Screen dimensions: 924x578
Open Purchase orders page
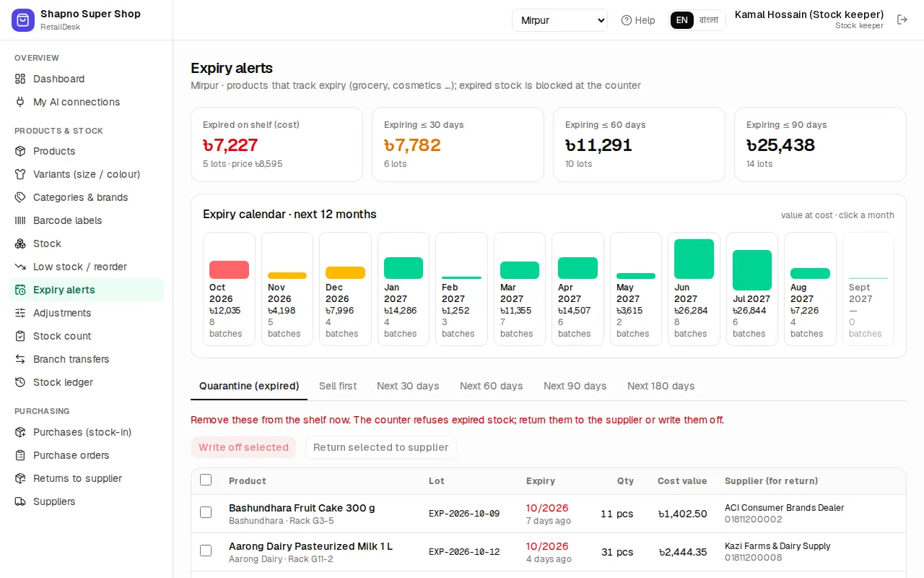tap(87, 455)
